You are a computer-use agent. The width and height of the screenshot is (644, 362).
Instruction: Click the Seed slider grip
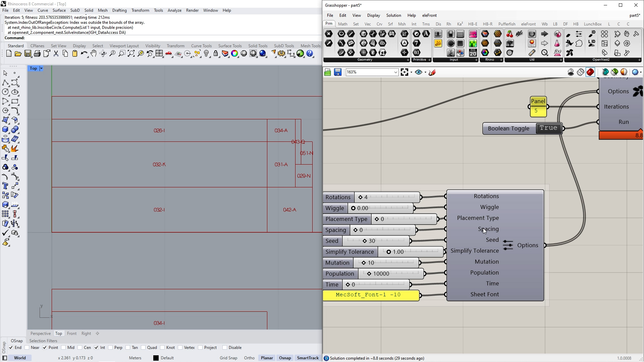[365, 241]
